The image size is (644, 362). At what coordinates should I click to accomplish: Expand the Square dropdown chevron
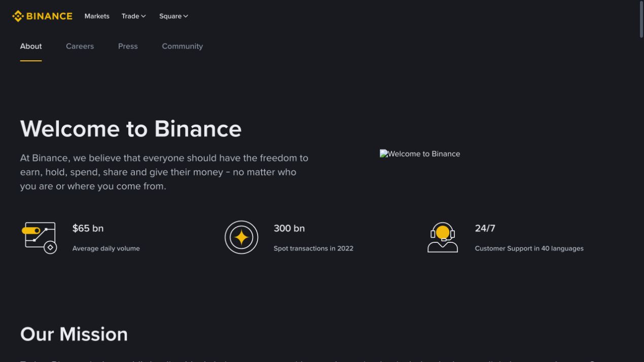coord(186,16)
